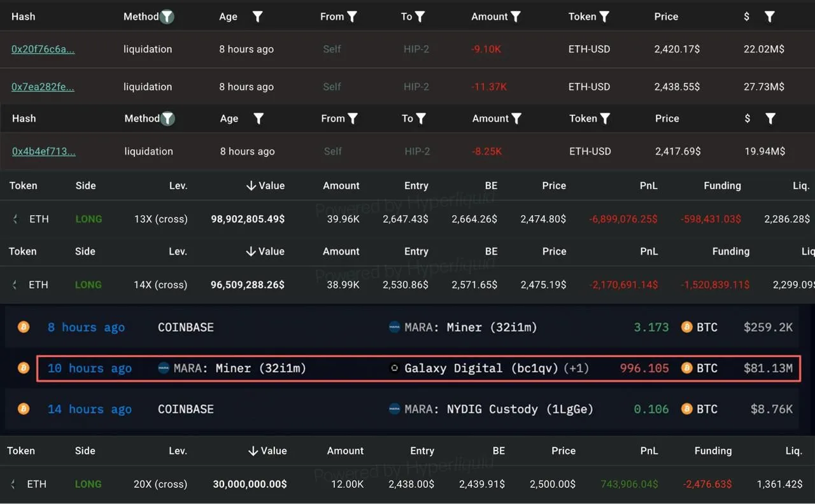Open transaction hash 0x7ea282fe
Image resolution: width=815 pixels, height=504 pixels.
click(43, 87)
